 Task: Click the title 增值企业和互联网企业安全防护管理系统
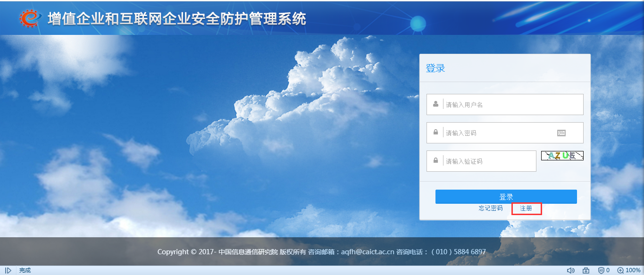click(x=177, y=18)
